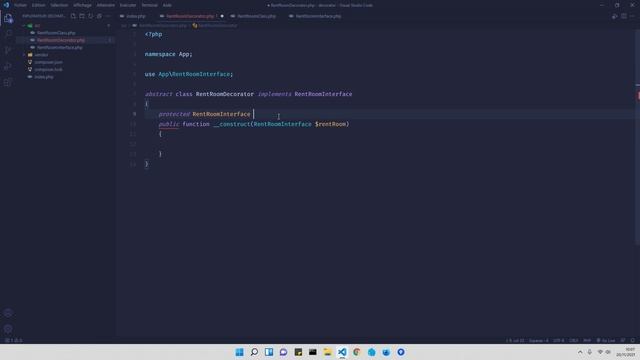Select RentRoomDecorator.php in the Explorer tree
Viewport: 640px width, 360px height.
(x=61, y=40)
